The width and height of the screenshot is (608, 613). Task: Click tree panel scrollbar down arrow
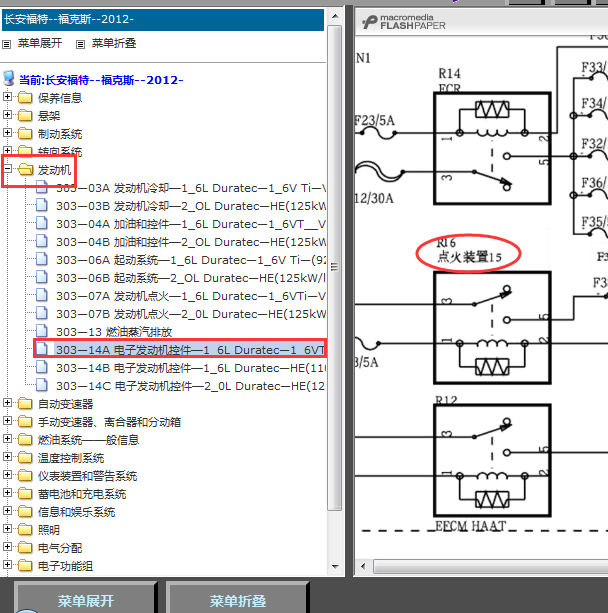[x=335, y=566]
